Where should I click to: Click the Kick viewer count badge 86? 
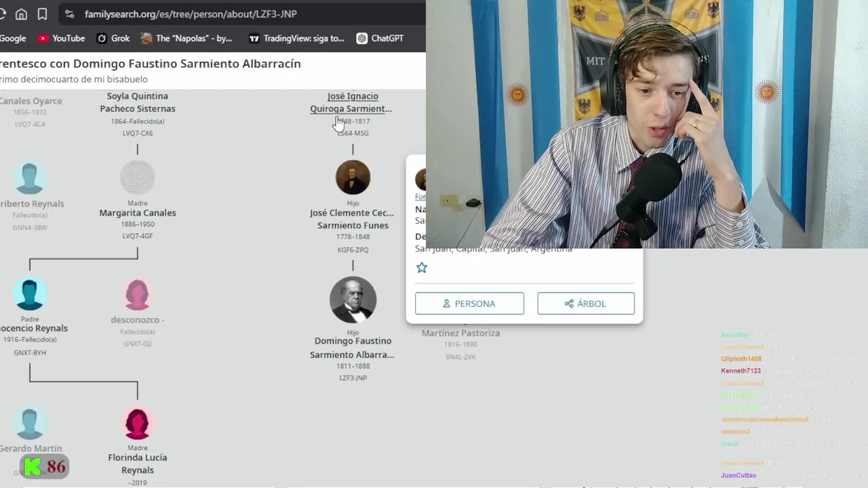(45, 467)
